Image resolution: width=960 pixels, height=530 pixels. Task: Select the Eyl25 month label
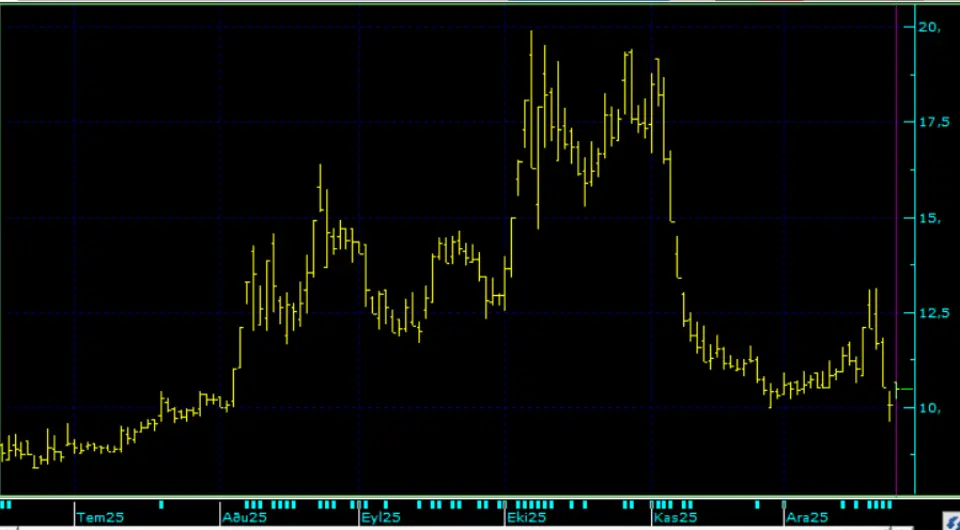click(381, 517)
